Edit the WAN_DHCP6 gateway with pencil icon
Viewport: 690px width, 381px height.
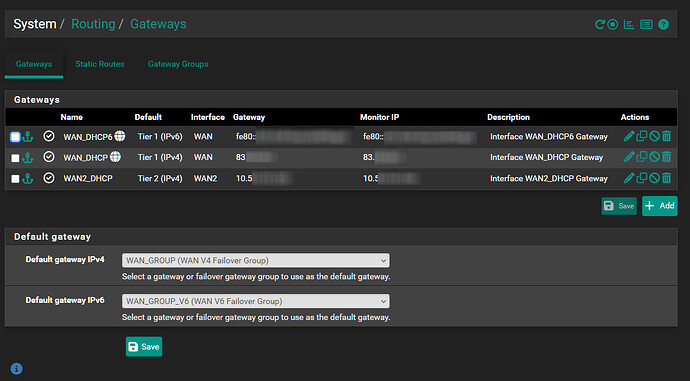pyautogui.click(x=629, y=136)
